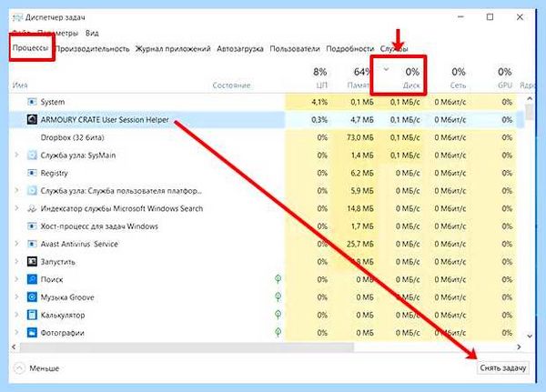Image resolution: width=546 pixels, height=392 pixels.
Task: Click the 14,8 МБ memory value for Windows Search
Action: [x=360, y=208]
